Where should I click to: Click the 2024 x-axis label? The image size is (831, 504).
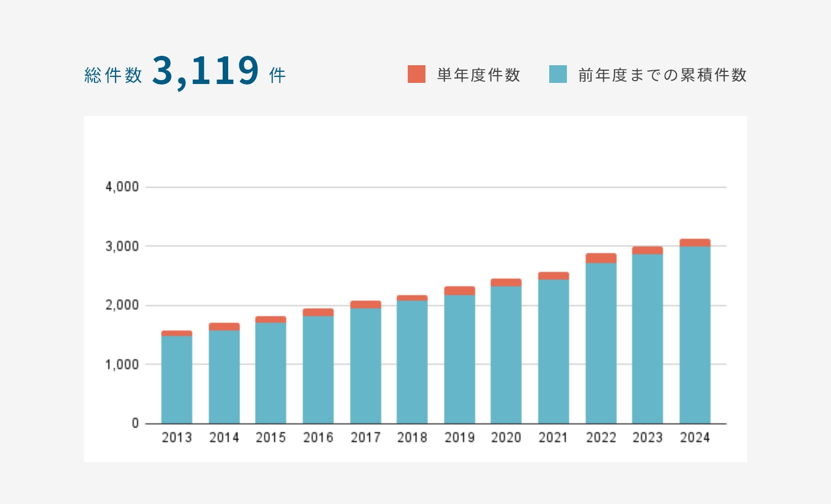[695, 438]
